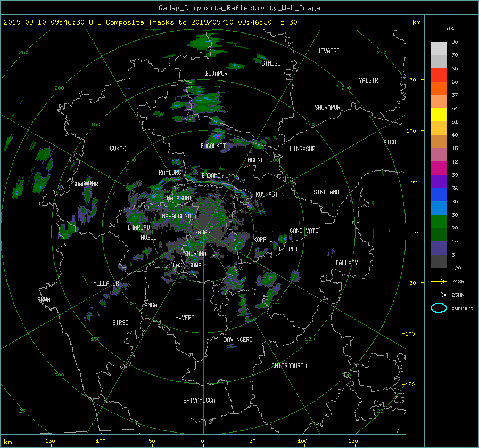
Task: Pick the red 60 dBZ swatch
Action: pos(439,75)
